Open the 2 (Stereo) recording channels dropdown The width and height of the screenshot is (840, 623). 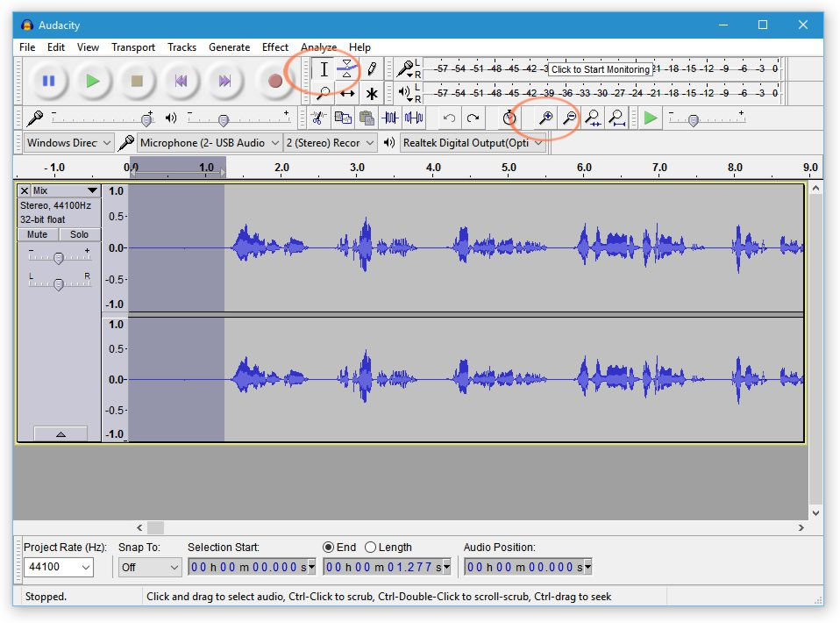[330, 143]
